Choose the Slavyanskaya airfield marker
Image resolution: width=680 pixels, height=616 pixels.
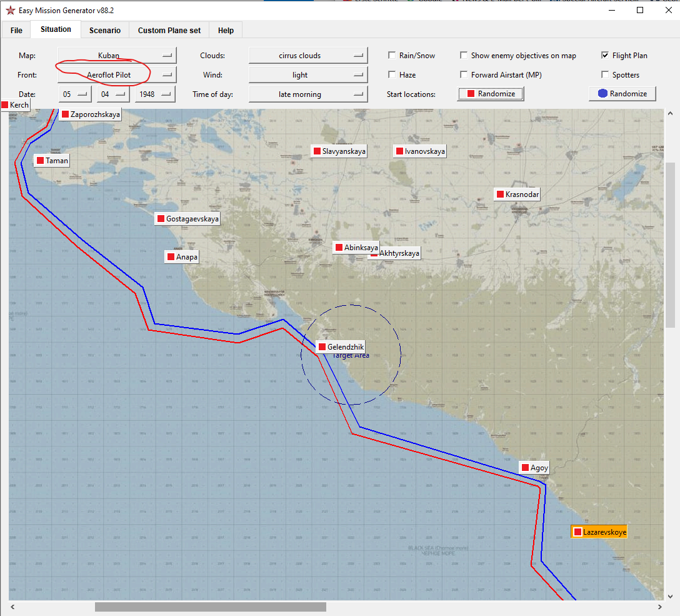tap(317, 151)
